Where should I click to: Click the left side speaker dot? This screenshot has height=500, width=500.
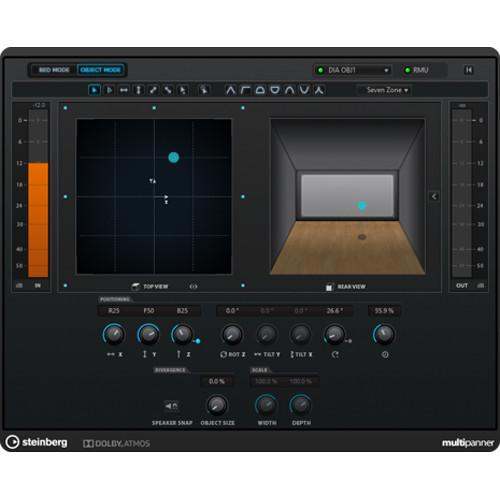pyautogui.click(x=65, y=197)
